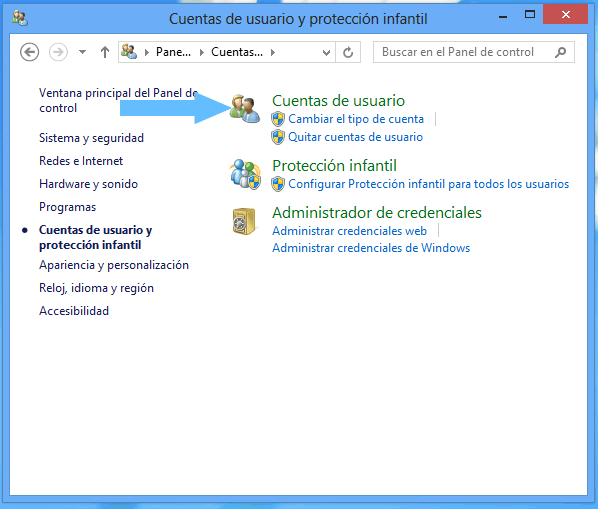
Task: Close the Cuentas de usuario window
Action: (x=566, y=15)
